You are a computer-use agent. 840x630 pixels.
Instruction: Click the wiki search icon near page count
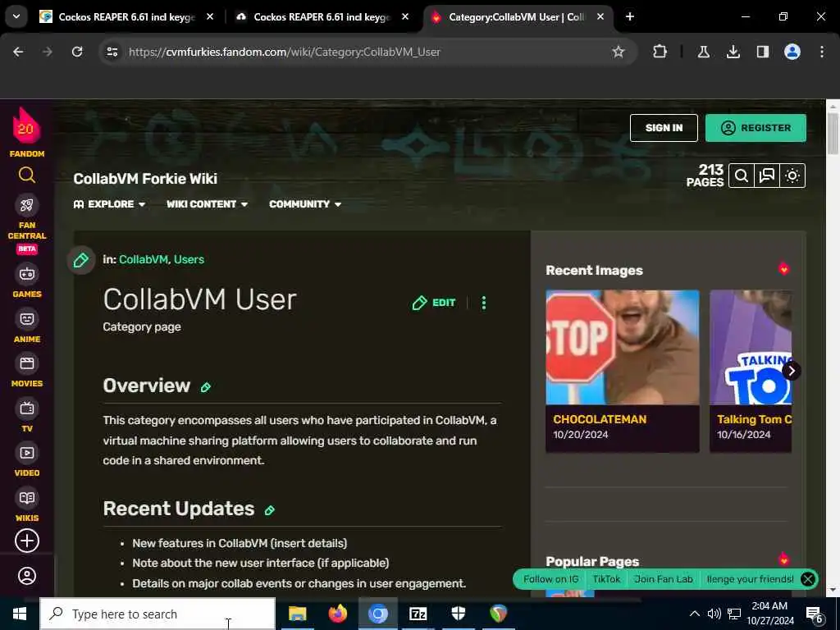coord(742,176)
